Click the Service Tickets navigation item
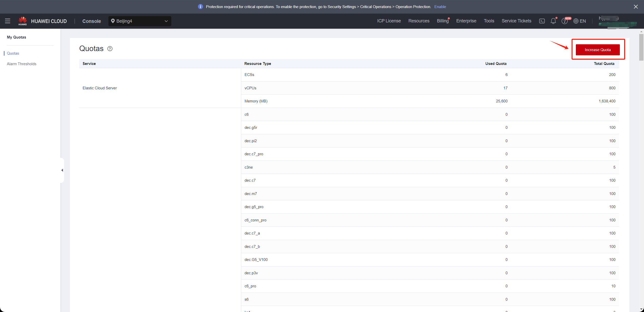Screen dimensions: 644x312 [x=516, y=21]
